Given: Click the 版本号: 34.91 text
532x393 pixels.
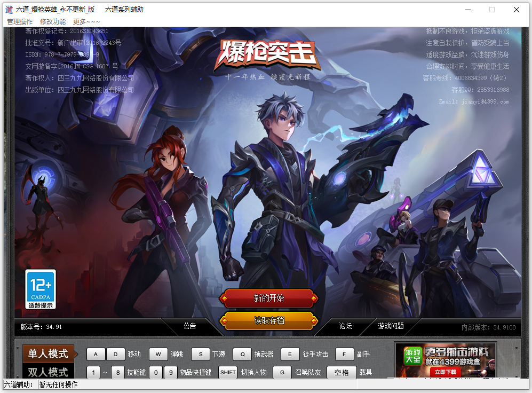Looking at the screenshot, I should (41, 327).
